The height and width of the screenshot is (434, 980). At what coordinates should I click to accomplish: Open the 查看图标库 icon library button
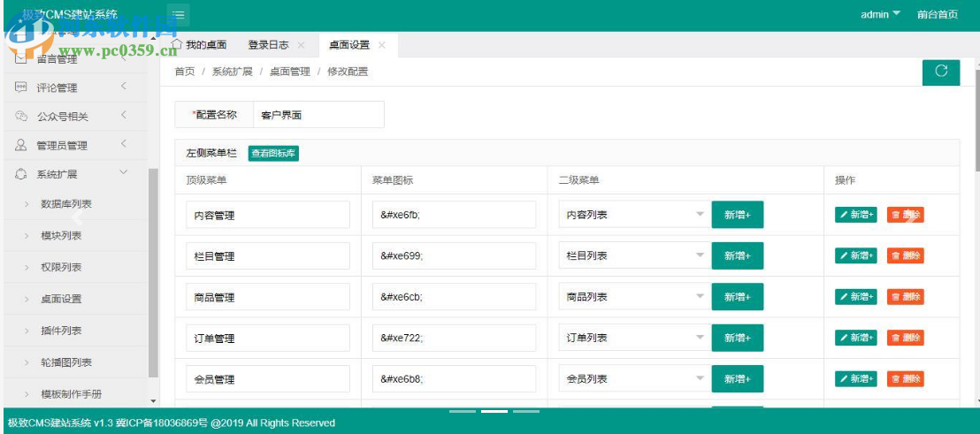(274, 154)
